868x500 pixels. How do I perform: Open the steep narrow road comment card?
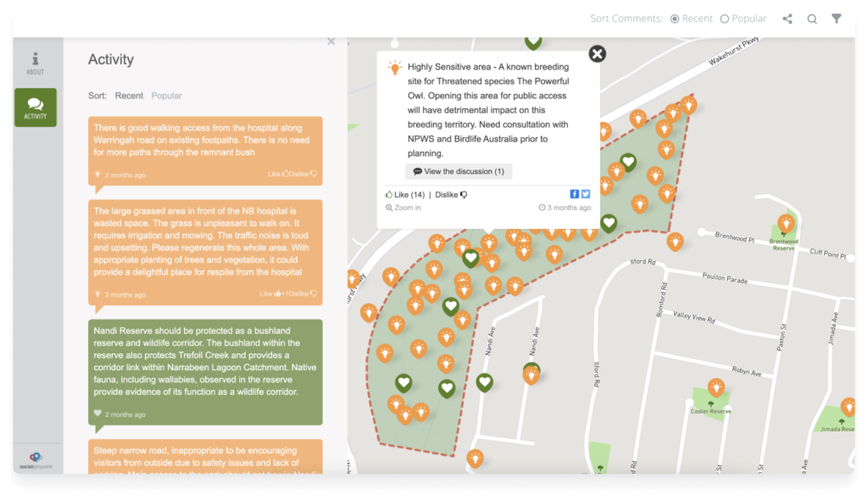click(x=205, y=457)
